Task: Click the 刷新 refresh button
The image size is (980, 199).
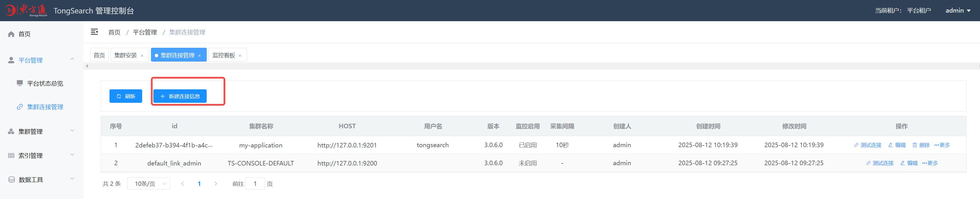Action: click(126, 96)
